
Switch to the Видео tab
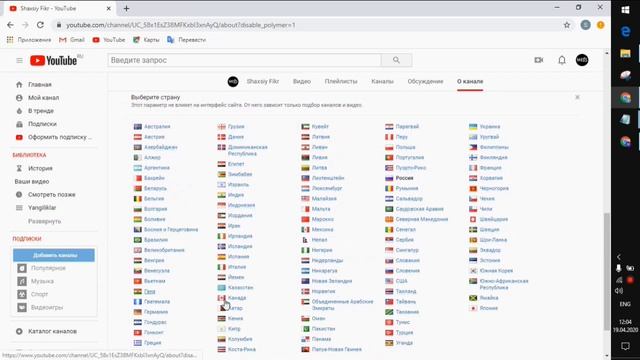coord(302,81)
